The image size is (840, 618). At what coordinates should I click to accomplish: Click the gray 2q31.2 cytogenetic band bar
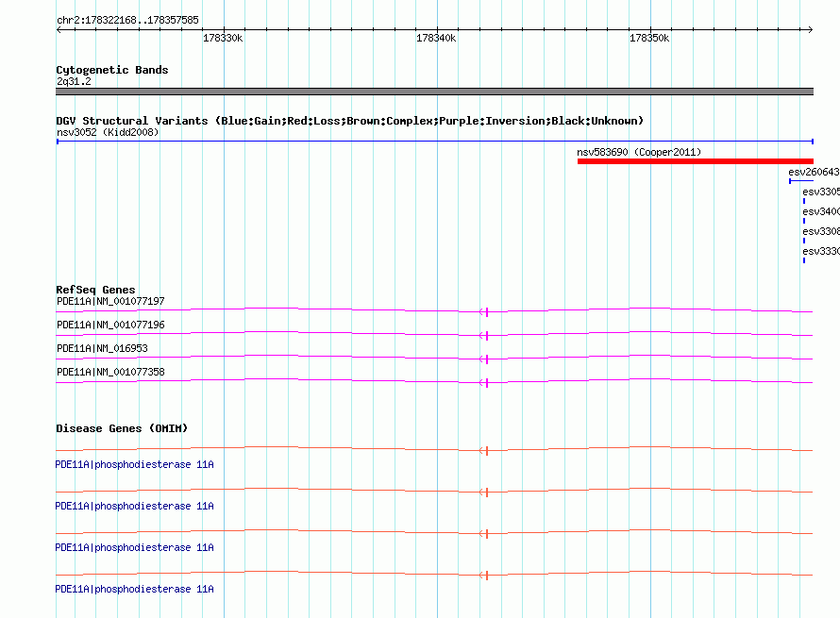pyautogui.click(x=434, y=92)
